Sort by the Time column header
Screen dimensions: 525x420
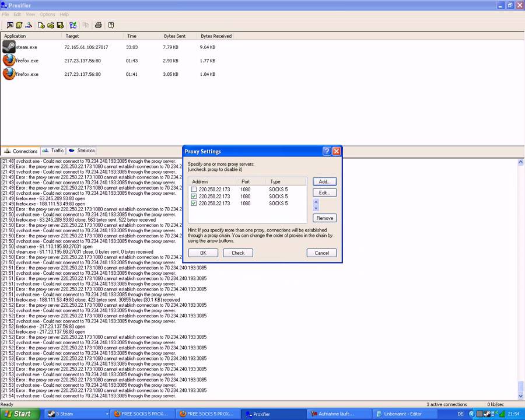click(x=141, y=36)
